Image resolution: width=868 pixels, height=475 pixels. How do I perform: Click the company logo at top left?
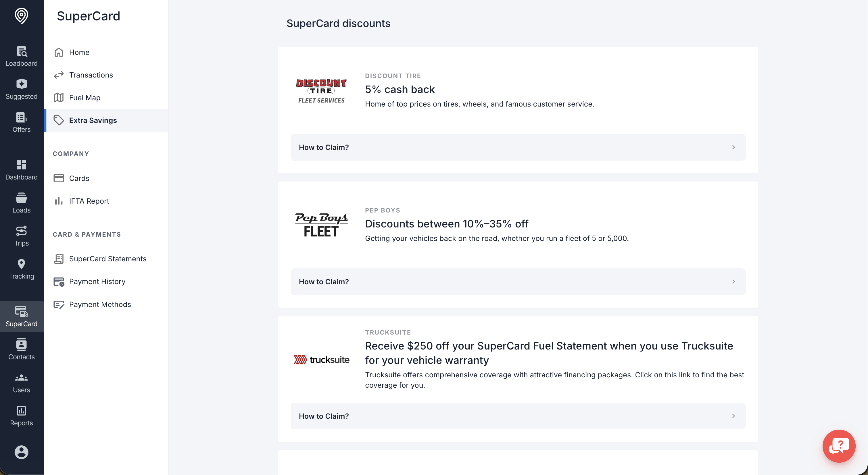click(22, 16)
